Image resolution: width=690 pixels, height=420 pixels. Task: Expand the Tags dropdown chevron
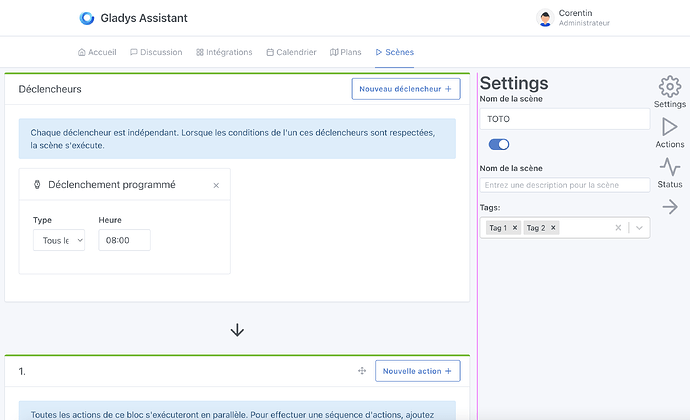[x=640, y=228]
